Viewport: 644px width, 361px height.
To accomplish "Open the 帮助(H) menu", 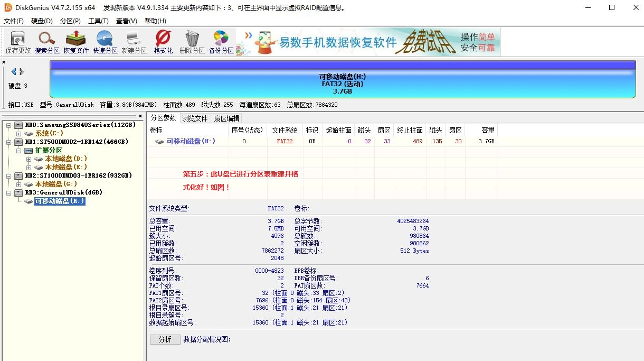I will [155, 21].
